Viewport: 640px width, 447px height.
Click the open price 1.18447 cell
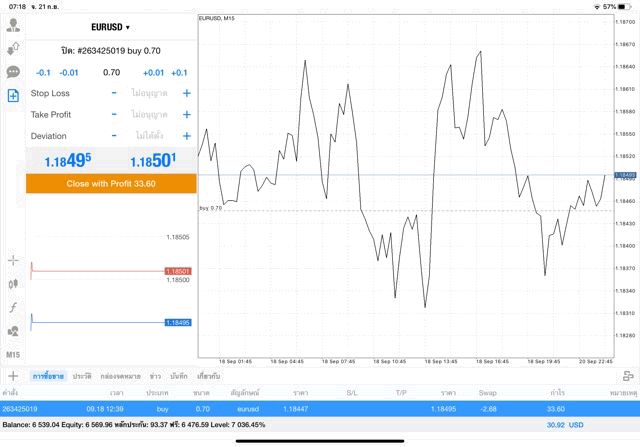(296, 409)
